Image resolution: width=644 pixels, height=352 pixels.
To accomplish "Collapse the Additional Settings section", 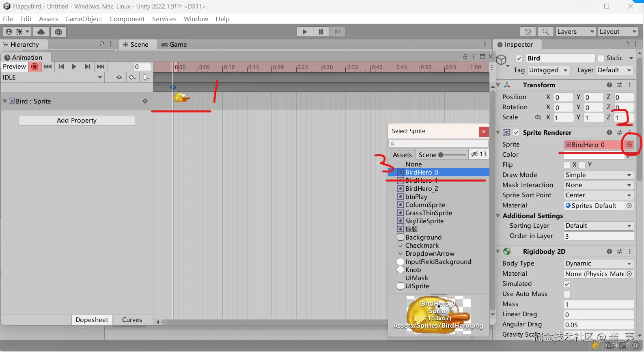I will click(498, 216).
